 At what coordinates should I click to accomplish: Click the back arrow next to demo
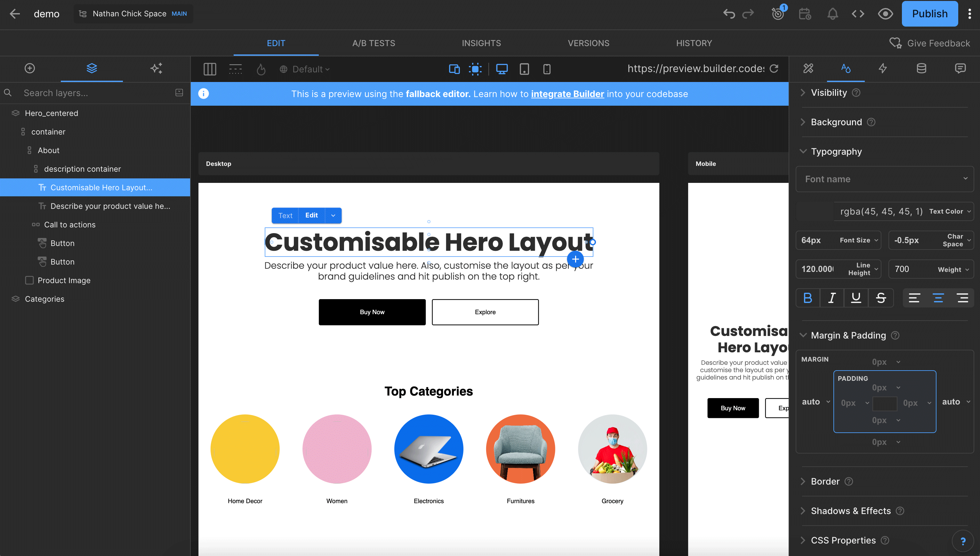coord(14,14)
